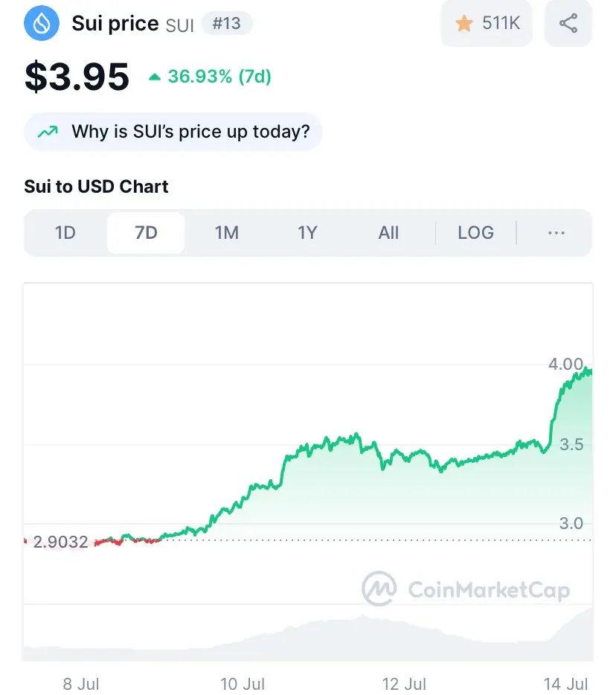
Task: Click the 12 Jul date marker
Action: pos(404,684)
